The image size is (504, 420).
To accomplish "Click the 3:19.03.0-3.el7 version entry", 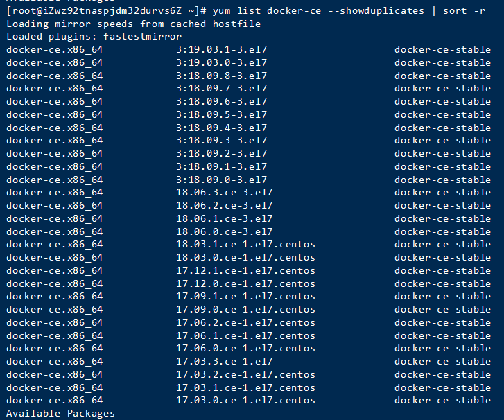I will coord(221,62).
